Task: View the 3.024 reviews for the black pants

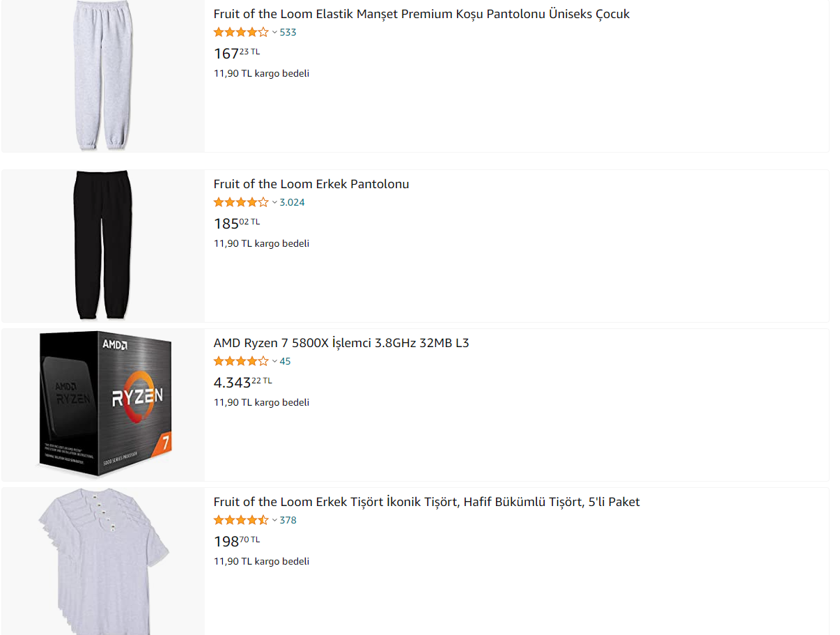Action: 292,202
